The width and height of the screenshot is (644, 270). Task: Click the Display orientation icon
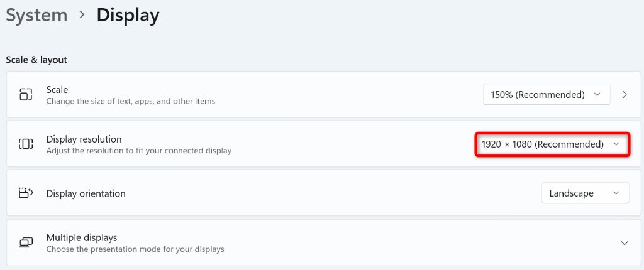pos(26,193)
